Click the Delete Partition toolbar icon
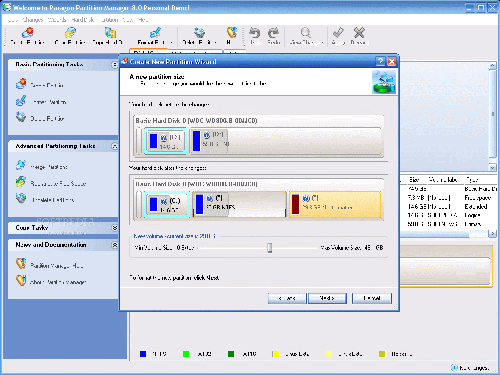The height and width of the screenshot is (375, 500). click(199, 33)
